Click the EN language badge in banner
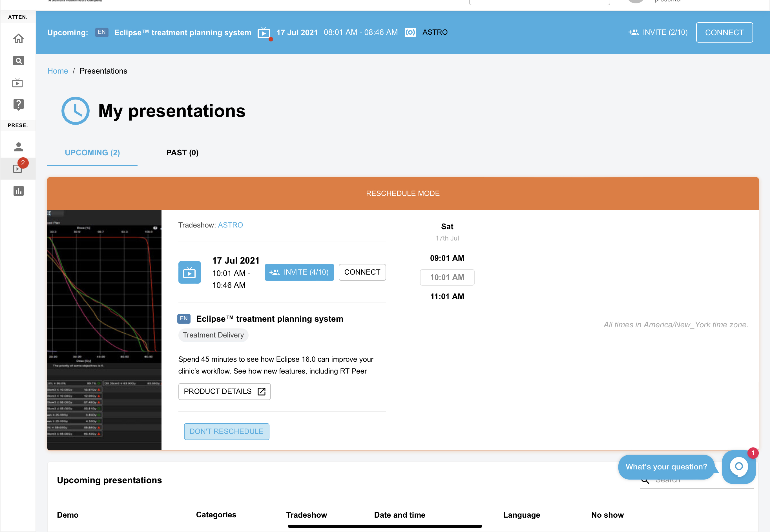Viewport: 770px width, 532px height. (102, 32)
